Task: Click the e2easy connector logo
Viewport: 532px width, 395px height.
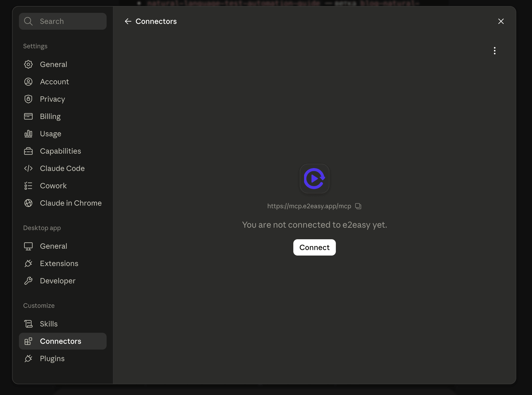Action: [x=315, y=179]
